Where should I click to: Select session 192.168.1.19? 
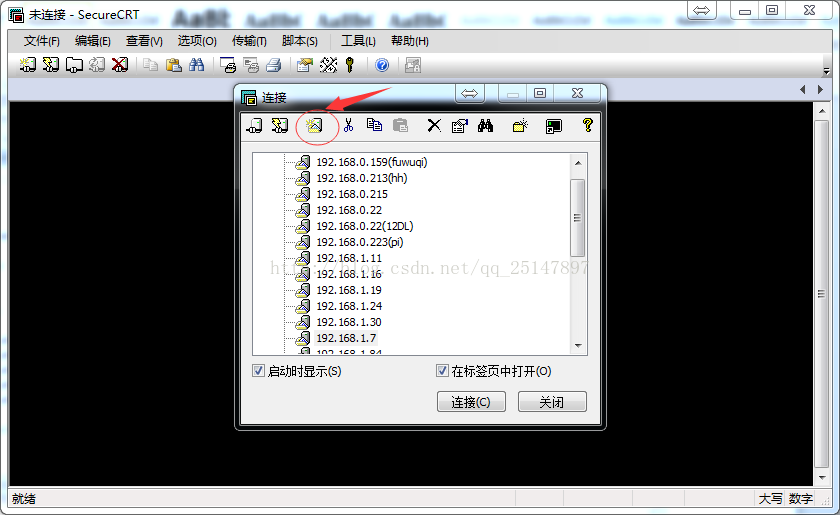point(349,290)
